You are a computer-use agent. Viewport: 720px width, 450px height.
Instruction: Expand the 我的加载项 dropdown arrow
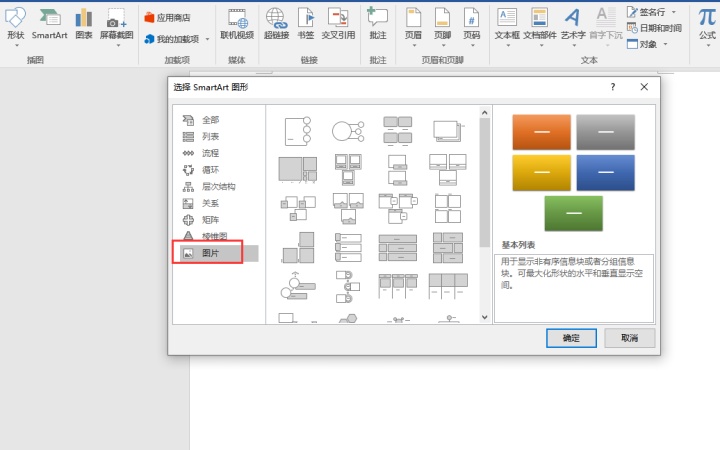(208, 39)
